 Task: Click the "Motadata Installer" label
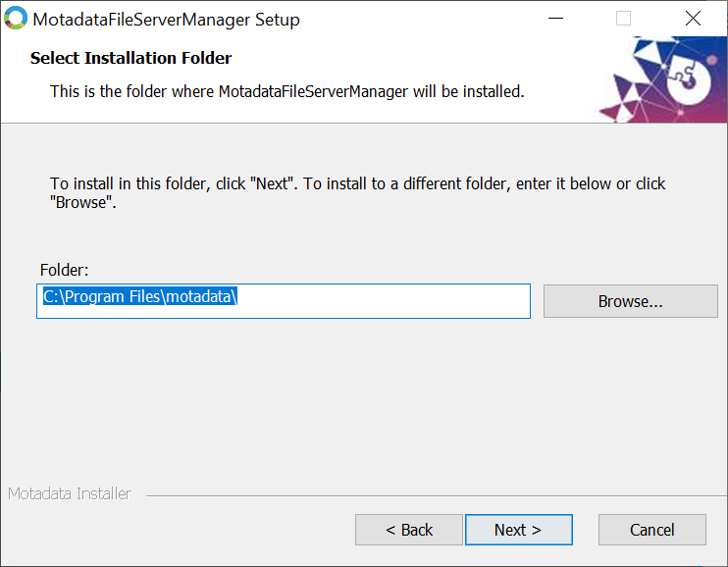point(70,493)
